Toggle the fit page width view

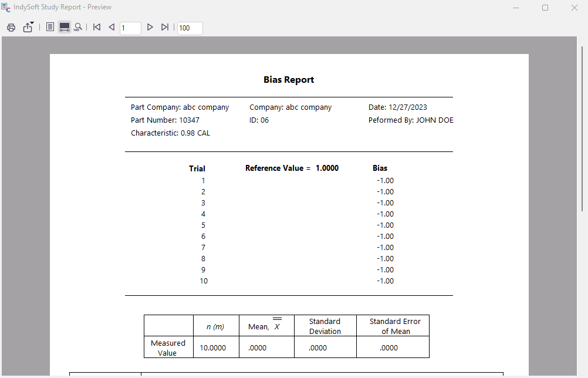pyautogui.click(x=65, y=28)
